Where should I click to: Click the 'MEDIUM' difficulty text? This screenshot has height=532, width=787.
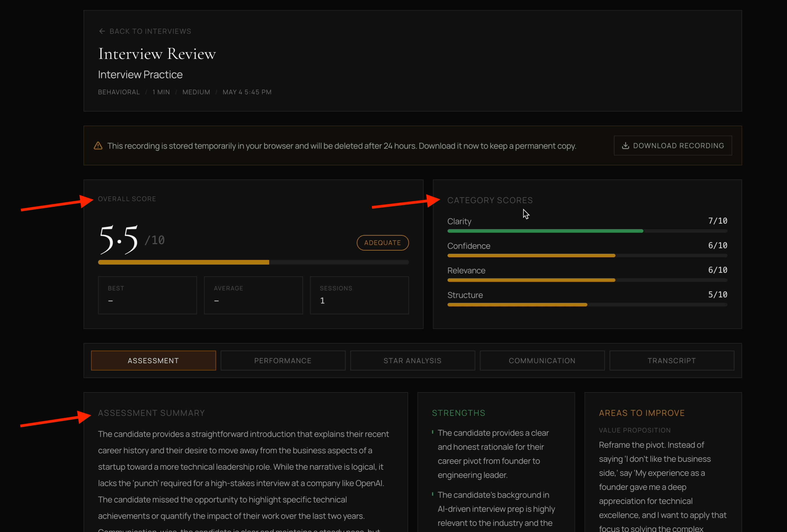pos(196,92)
